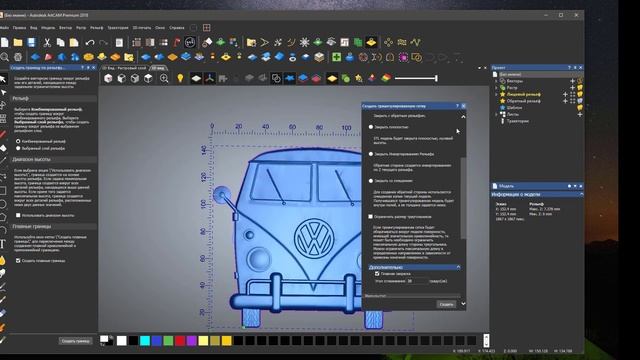This screenshot has width=640, height=360.
Task: Open the Справка menu
Action: (177, 28)
